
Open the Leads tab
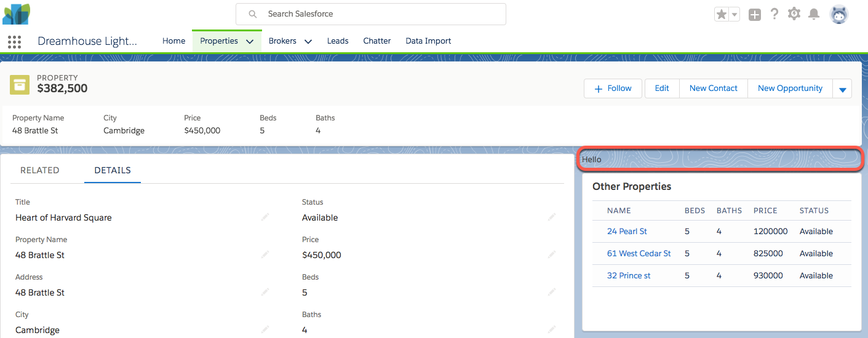tap(338, 41)
